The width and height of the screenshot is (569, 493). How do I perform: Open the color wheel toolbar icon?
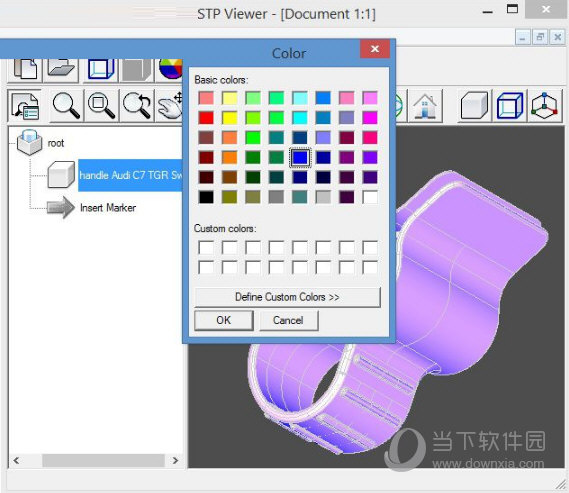[x=170, y=69]
